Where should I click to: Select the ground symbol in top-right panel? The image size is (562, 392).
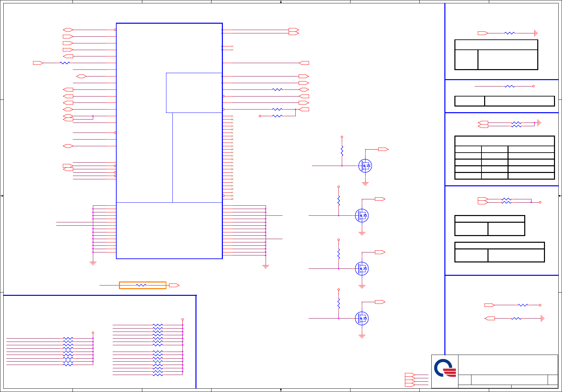pos(536,33)
